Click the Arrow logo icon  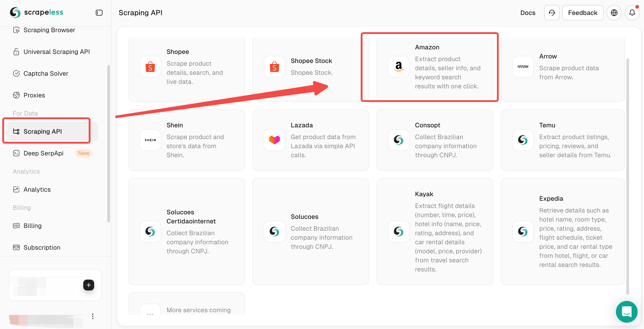[523, 67]
